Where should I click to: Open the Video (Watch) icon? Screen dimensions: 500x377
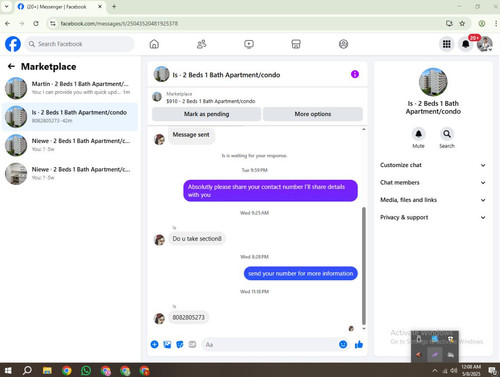click(249, 44)
